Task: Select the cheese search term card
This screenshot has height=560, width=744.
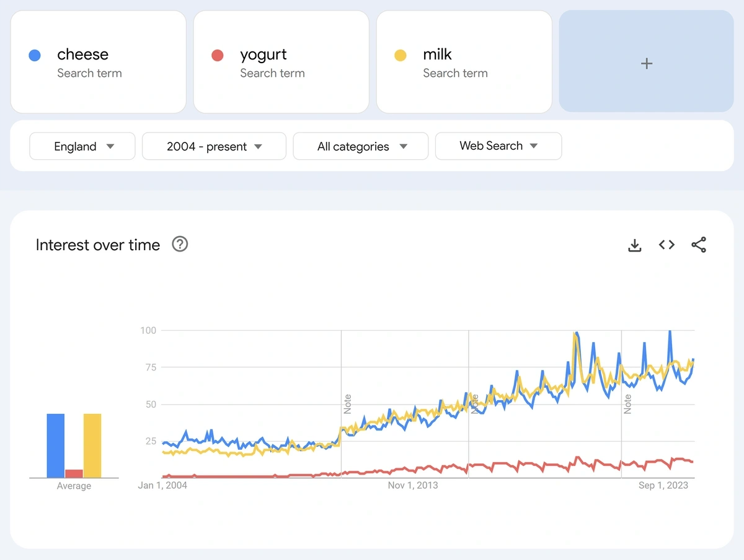Action: click(x=98, y=62)
